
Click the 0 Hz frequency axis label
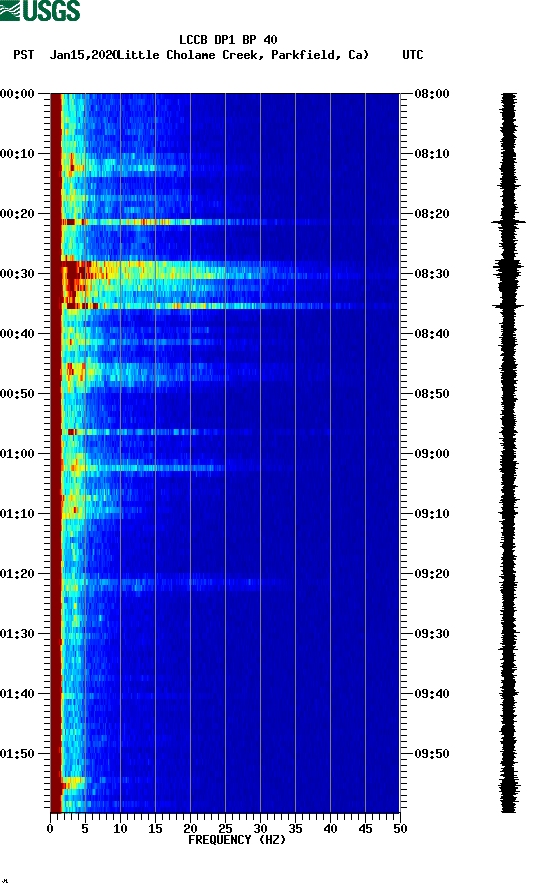[x=50, y=829]
